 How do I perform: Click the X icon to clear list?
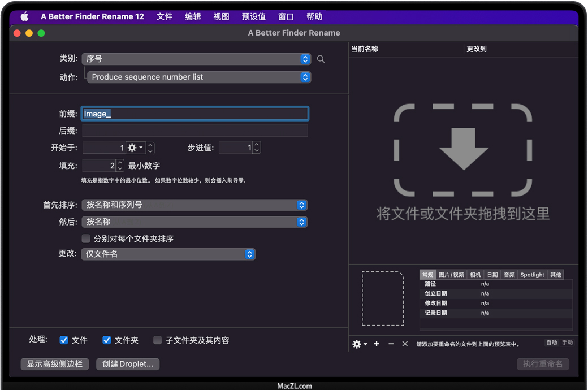tap(405, 344)
